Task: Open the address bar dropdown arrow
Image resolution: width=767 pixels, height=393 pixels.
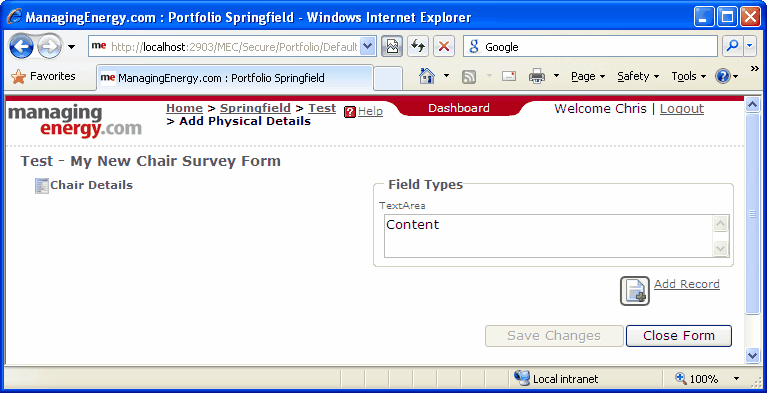Action: coord(368,47)
